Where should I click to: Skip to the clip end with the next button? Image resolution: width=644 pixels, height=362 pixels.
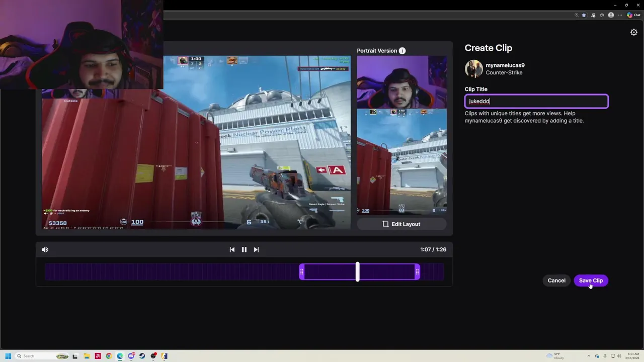[x=256, y=249]
